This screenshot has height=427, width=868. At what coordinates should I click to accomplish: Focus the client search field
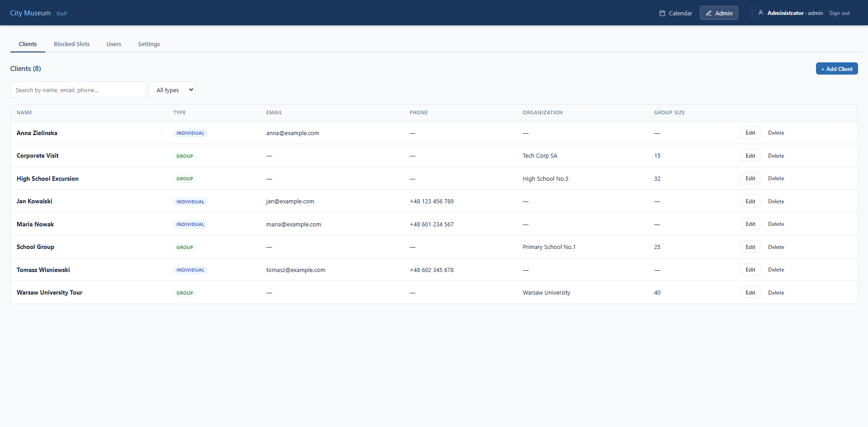(x=78, y=89)
